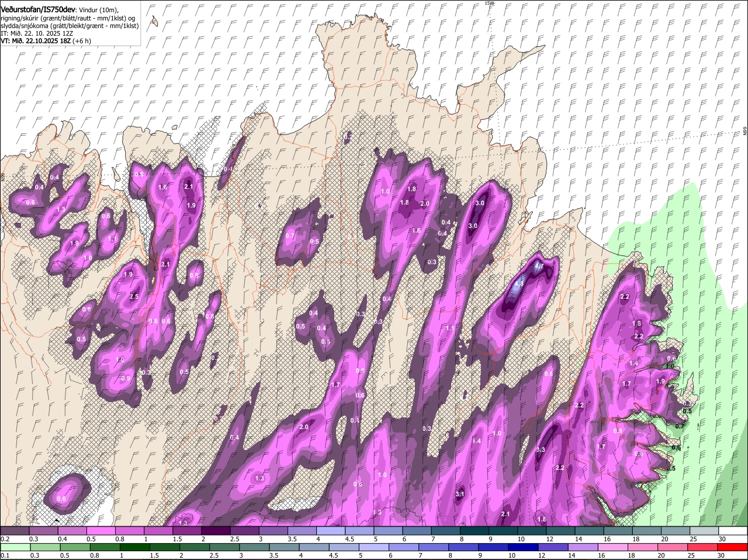Click the 1.7 label next to the 0.5 and 0.6 values

click(x=335, y=385)
